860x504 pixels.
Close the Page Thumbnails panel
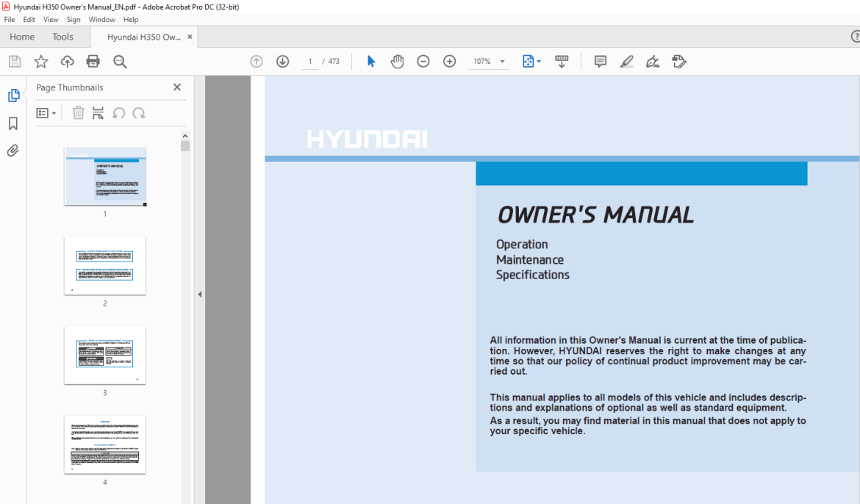pyautogui.click(x=177, y=87)
